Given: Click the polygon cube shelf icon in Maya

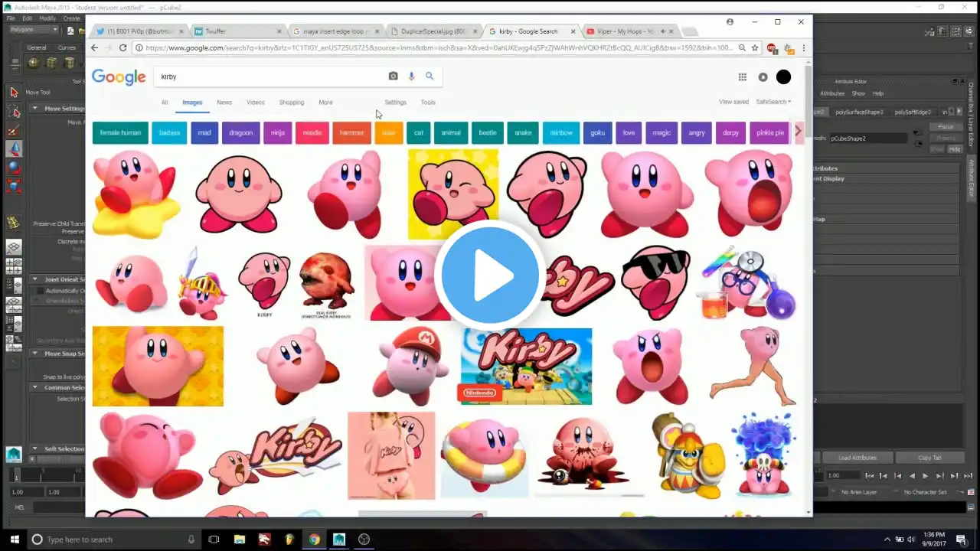Looking at the screenshot, I should [x=51, y=63].
